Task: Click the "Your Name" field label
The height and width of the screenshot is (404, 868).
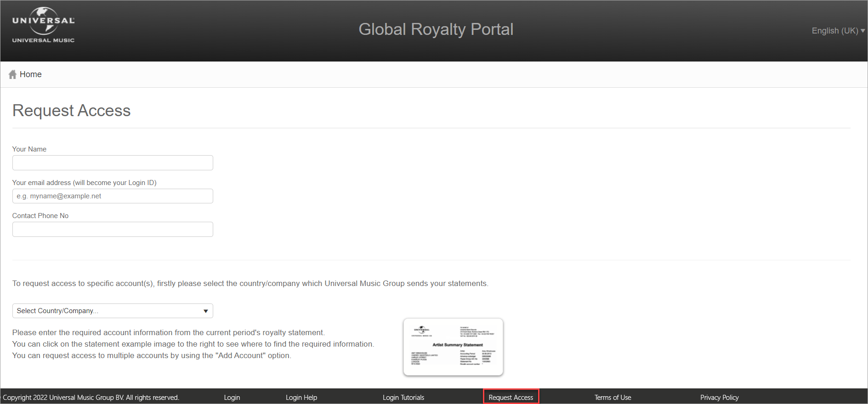Action: click(29, 149)
